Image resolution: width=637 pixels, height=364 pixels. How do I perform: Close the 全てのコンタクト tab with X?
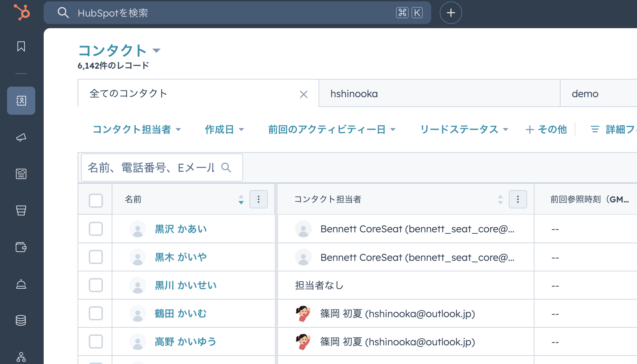pos(304,94)
